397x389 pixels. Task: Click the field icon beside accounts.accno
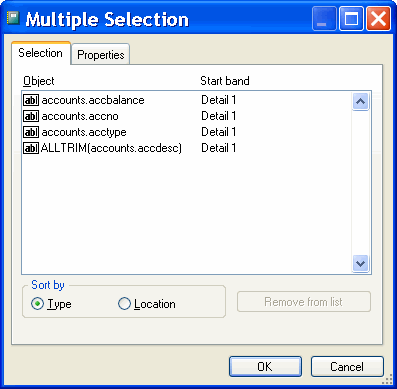[x=31, y=116]
